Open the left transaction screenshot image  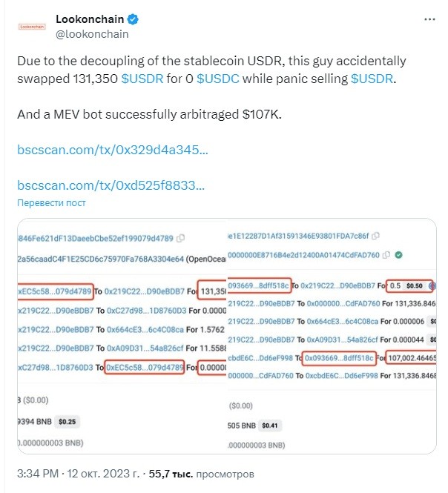(x=122, y=336)
